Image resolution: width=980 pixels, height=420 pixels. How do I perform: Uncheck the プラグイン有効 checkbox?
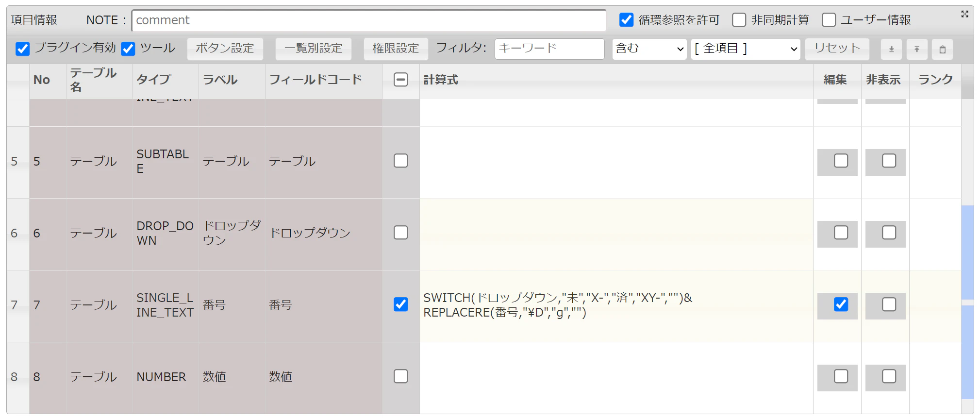click(22, 49)
